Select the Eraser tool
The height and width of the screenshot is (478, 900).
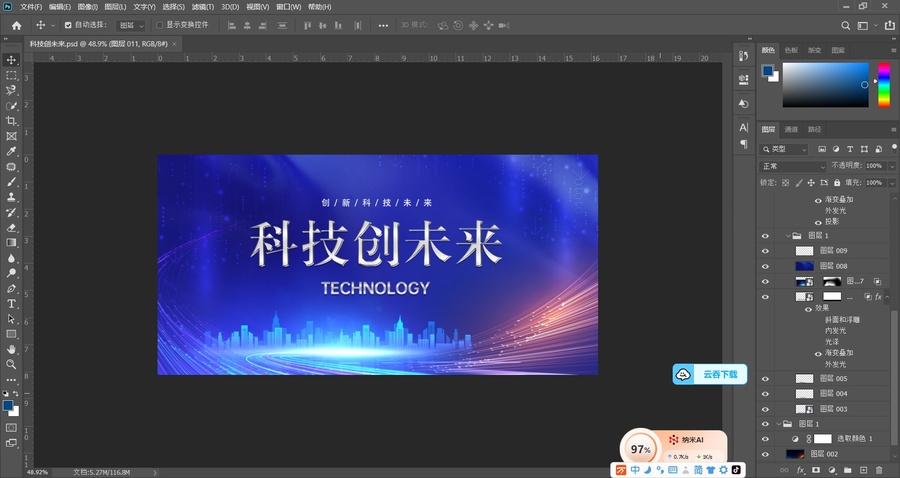(11, 227)
